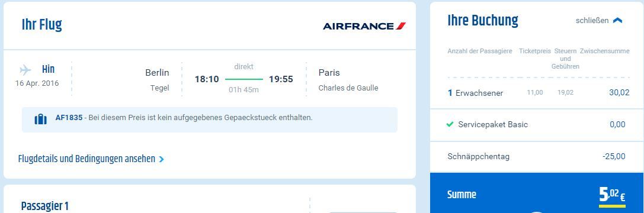Click the green direct flight line
The height and width of the screenshot is (213, 644).
[244, 79]
